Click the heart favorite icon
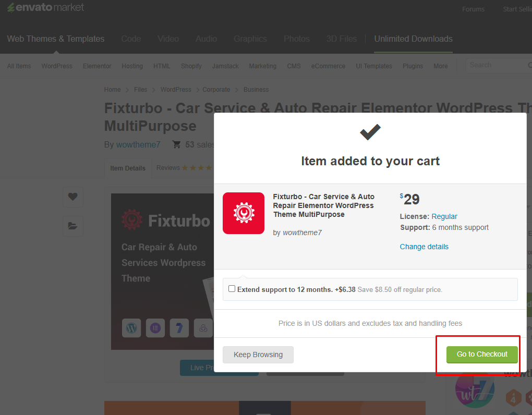The height and width of the screenshot is (415, 532). click(x=72, y=197)
